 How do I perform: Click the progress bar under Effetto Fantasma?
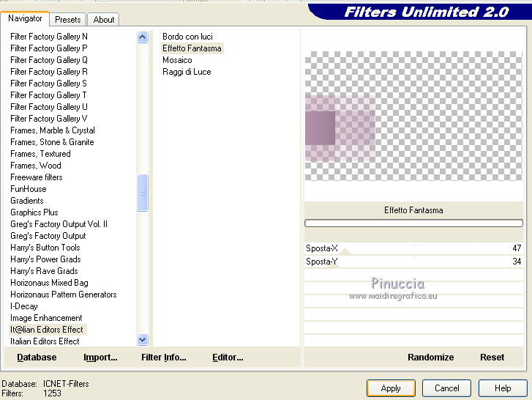point(413,223)
